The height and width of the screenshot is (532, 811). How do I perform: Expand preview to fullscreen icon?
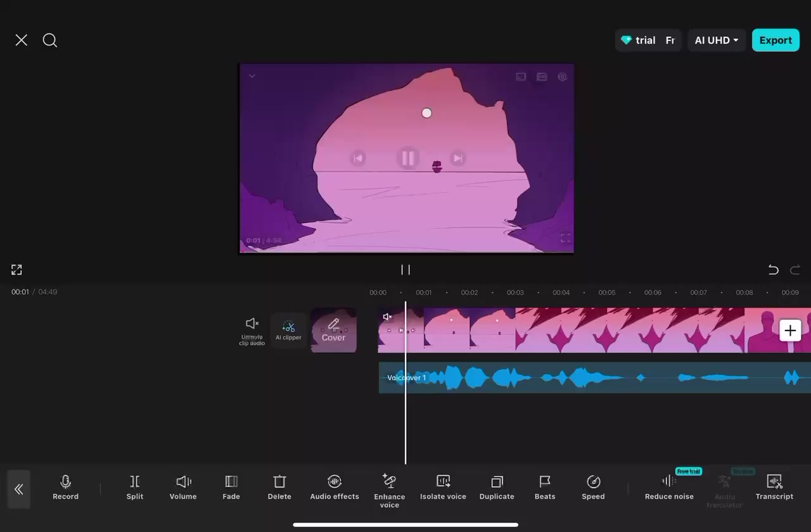(17, 270)
